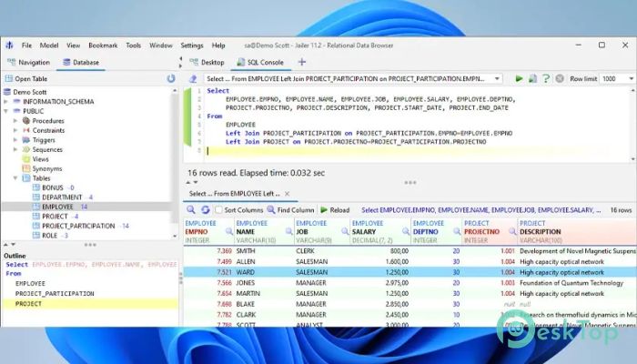Click the explain plan icon next to run
637x364 pixels.
pyautogui.click(x=532, y=78)
